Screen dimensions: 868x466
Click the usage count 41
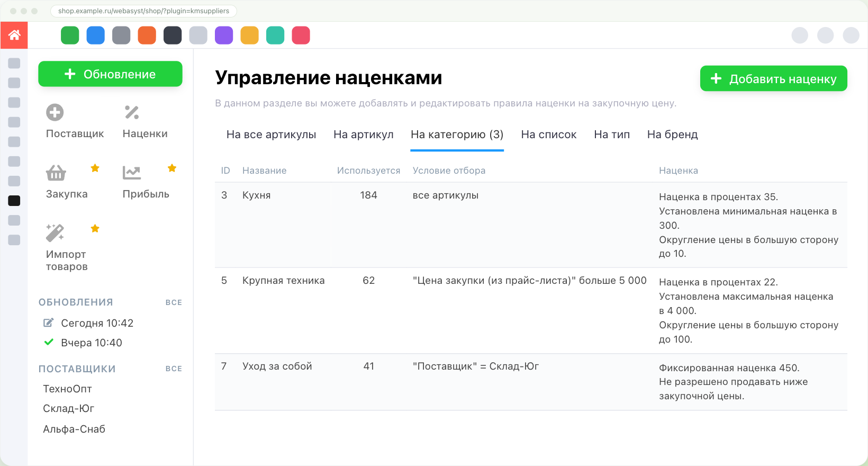[369, 366]
